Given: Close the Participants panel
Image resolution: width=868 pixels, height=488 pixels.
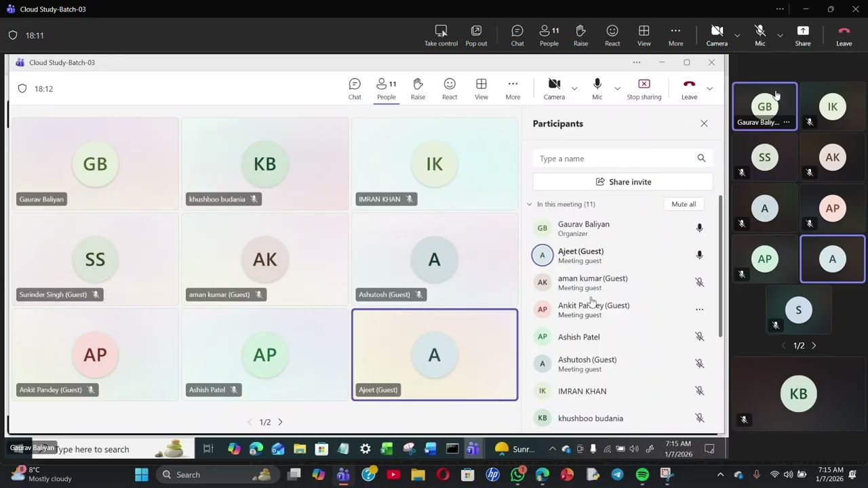Looking at the screenshot, I should 704,123.
